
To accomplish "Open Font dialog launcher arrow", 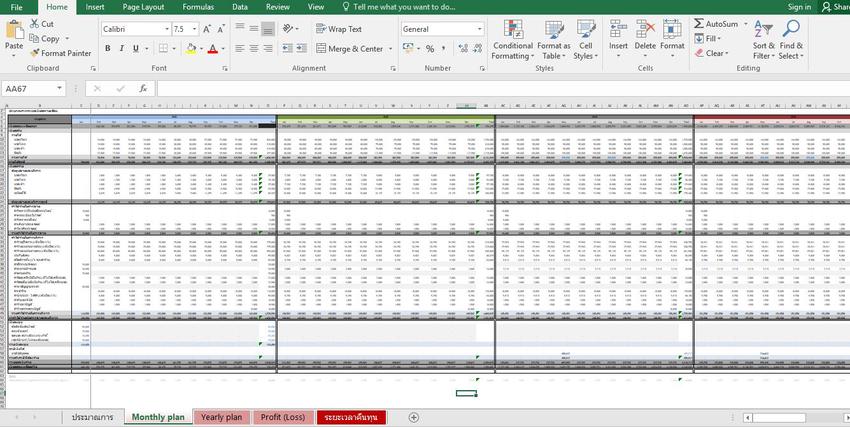I will [225, 69].
